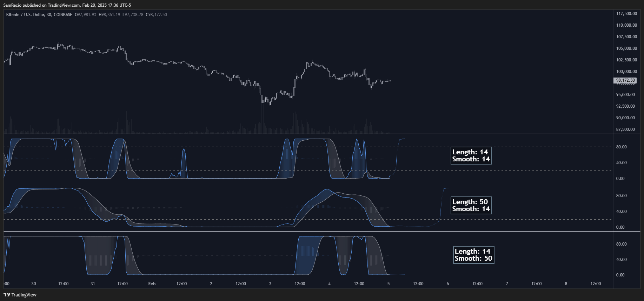The image size is (644, 301).
Task: Click the 95,000.00 price axis label
Action: coord(625,95)
